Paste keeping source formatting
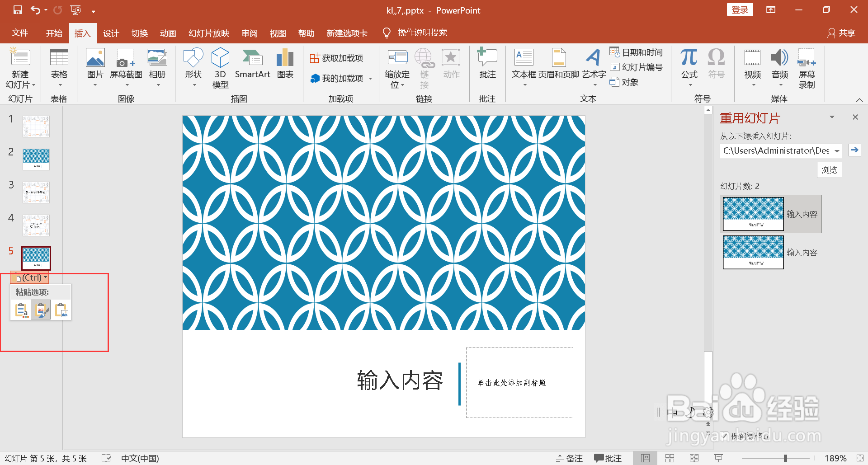 [41, 310]
